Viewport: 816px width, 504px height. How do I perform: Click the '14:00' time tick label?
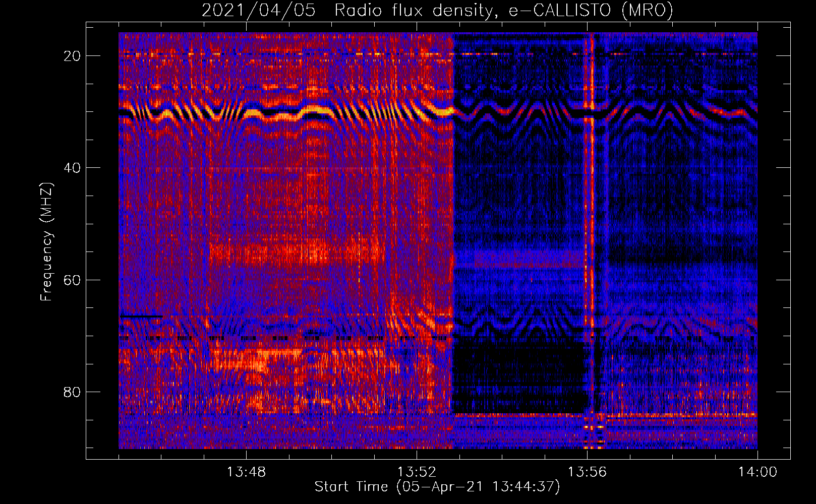pos(757,472)
